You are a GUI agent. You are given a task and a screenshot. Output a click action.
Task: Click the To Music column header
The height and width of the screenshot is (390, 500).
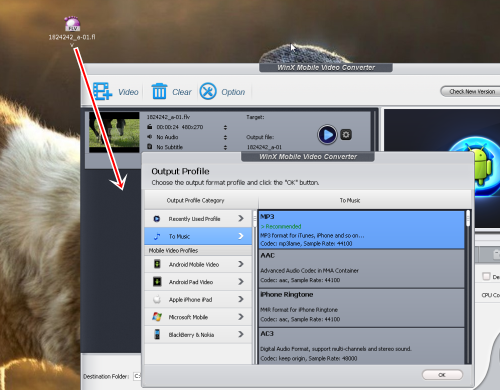350,200
